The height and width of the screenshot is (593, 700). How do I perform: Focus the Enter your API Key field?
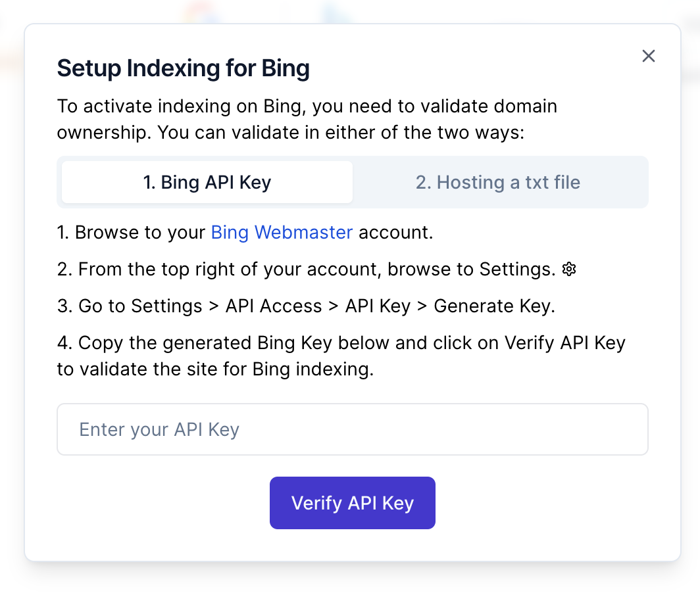pos(353,429)
